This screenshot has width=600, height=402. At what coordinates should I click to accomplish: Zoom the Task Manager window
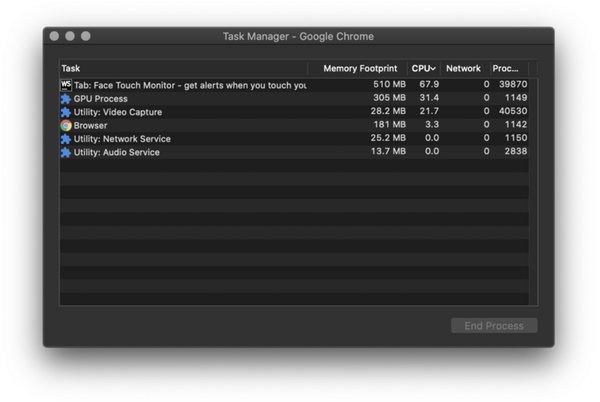point(86,36)
